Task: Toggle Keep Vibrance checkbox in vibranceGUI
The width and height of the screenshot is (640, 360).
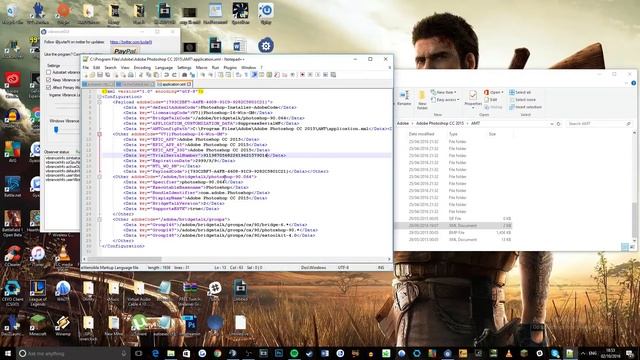Action: coord(49,80)
